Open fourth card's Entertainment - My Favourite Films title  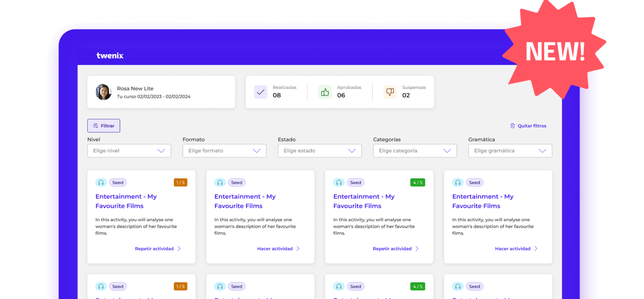pos(482,201)
